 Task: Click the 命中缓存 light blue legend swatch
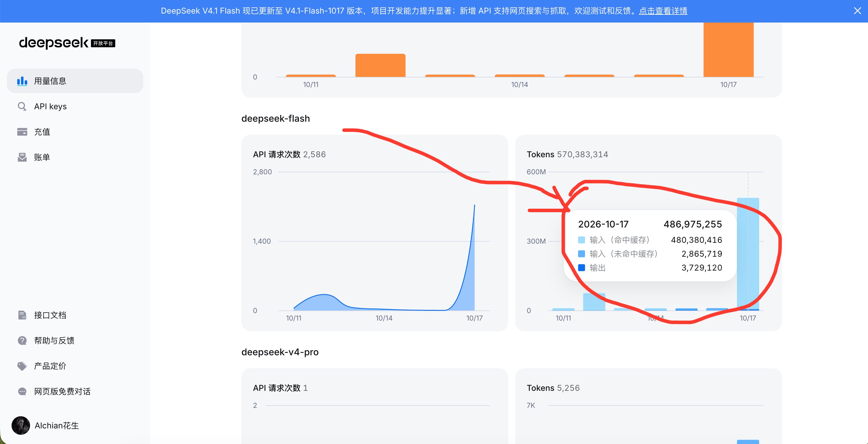[581, 240]
